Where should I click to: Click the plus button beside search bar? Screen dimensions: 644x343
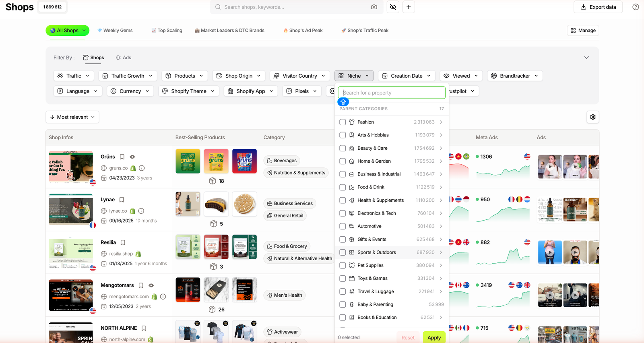tap(409, 7)
